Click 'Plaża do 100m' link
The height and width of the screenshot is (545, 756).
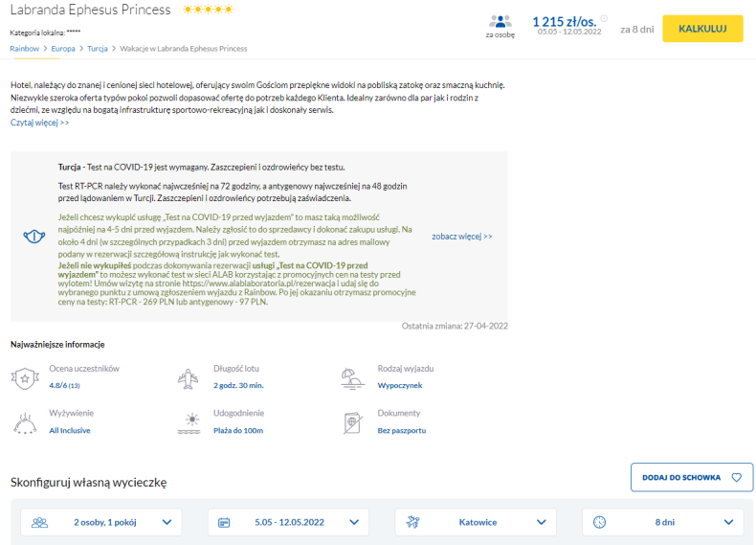coord(238,430)
